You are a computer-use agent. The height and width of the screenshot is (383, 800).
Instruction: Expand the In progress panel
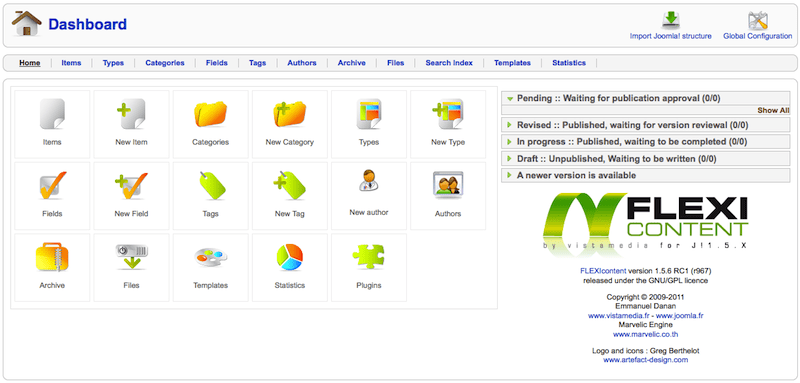645,142
